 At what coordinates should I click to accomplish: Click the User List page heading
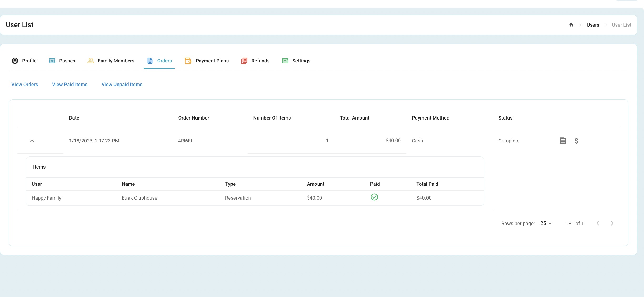pyautogui.click(x=20, y=25)
